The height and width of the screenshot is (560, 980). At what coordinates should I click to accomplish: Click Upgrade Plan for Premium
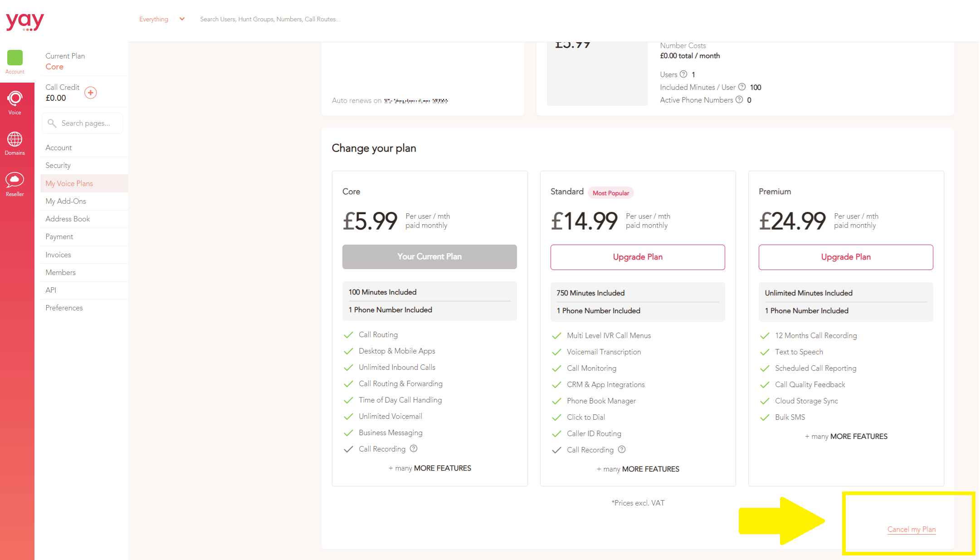[x=846, y=257]
